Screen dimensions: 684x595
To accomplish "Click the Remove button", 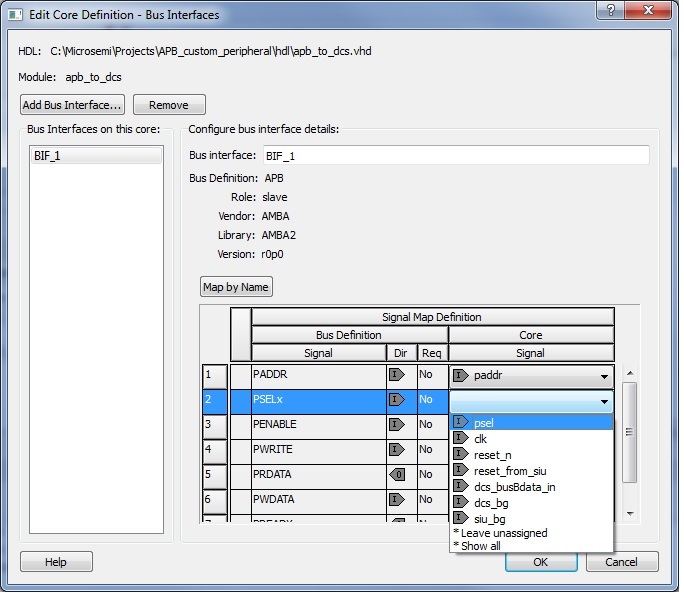I will click(x=170, y=106).
